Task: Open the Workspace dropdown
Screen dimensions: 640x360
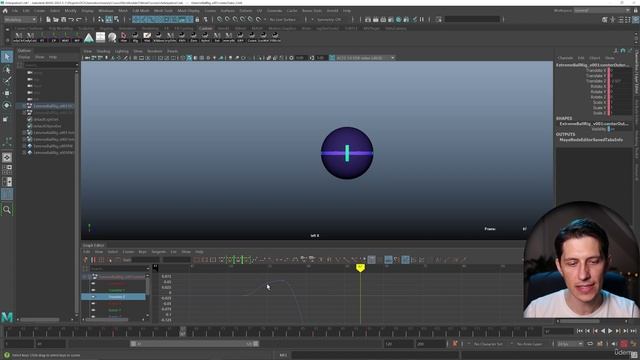Action: click(602, 11)
